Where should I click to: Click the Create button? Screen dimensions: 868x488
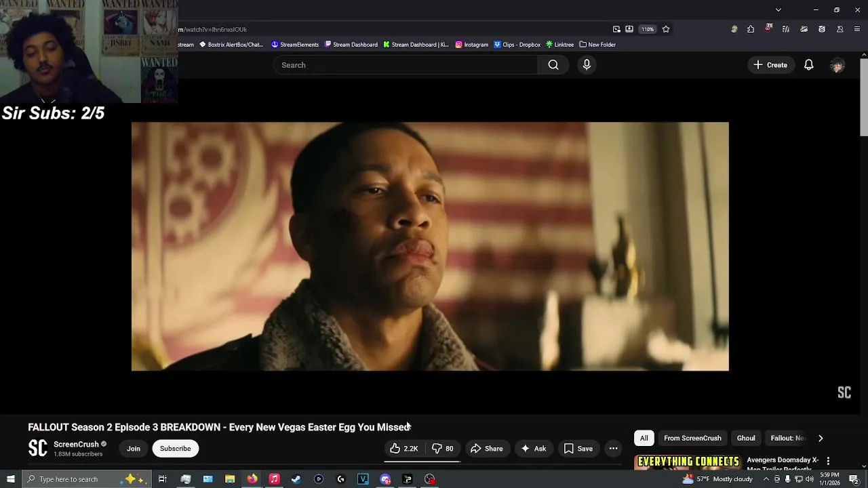770,65
